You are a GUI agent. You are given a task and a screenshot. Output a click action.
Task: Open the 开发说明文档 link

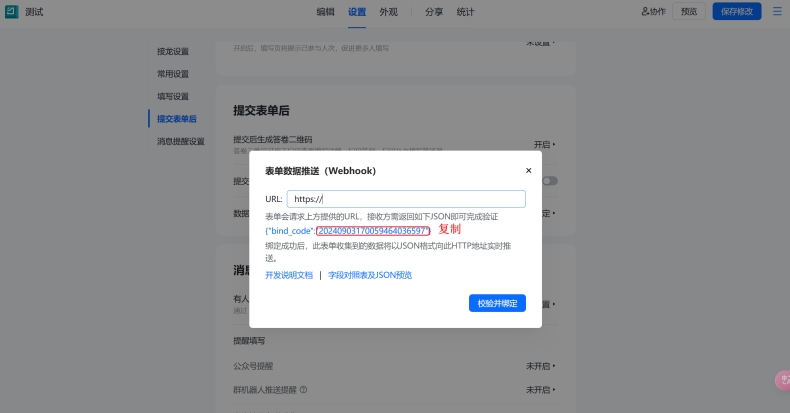tap(289, 275)
